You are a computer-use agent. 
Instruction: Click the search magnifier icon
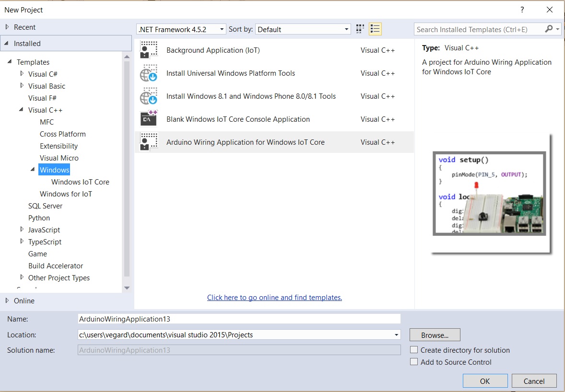coord(549,29)
